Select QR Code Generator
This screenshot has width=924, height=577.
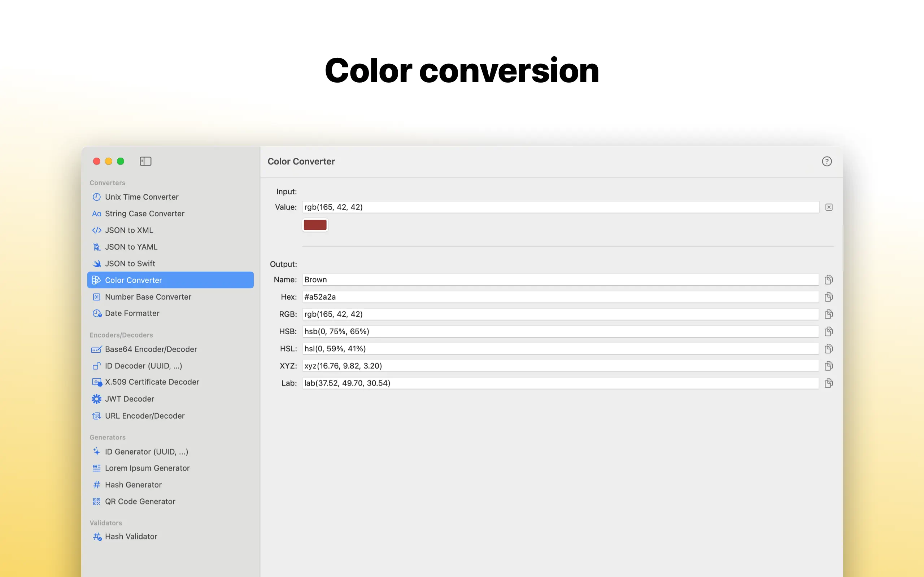pyautogui.click(x=140, y=501)
